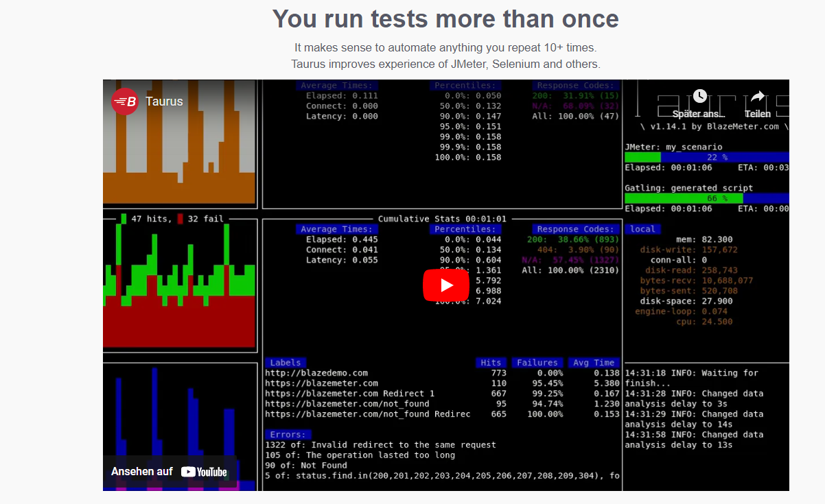Click the blue bar chart panel
The height and width of the screenshot is (504, 825).
179,429
